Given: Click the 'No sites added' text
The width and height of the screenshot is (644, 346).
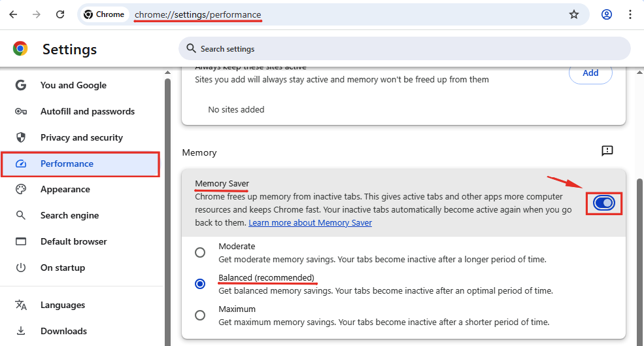Looking at the screenshot, I should point(236,109).
